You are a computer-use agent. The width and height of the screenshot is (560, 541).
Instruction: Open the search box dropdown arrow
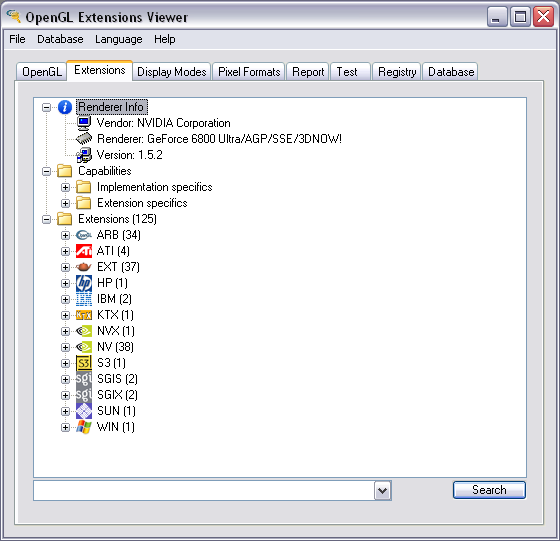(x=382, y=491)
